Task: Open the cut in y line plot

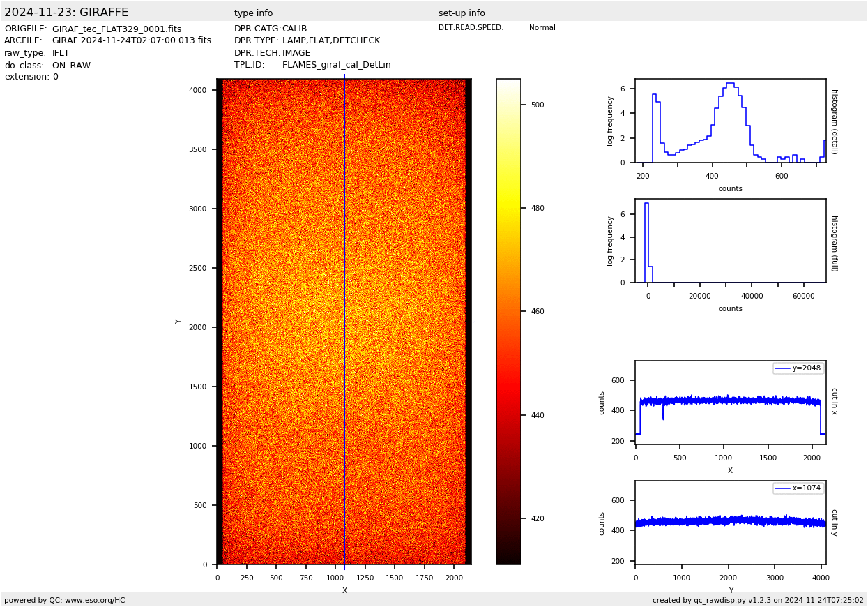Action: (730, 523)
